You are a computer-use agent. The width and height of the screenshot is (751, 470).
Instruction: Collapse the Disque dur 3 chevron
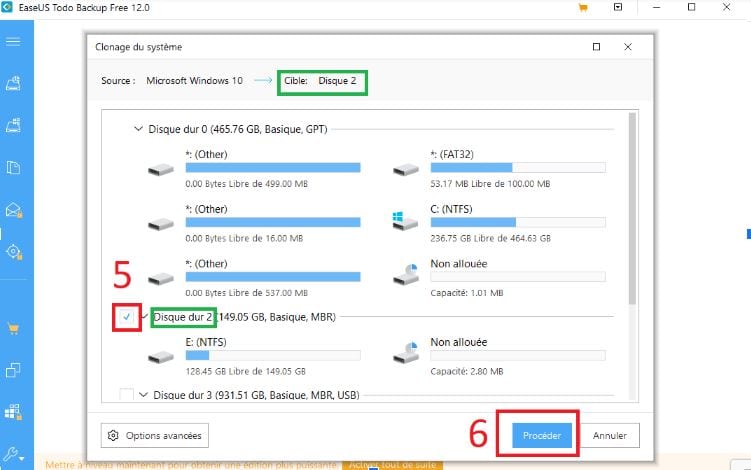(x=143, y=395)
